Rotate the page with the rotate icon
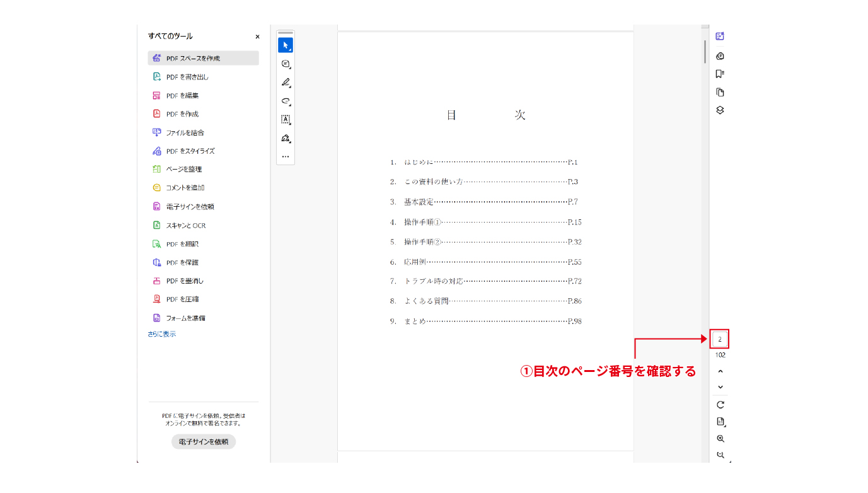 [719, 405]
